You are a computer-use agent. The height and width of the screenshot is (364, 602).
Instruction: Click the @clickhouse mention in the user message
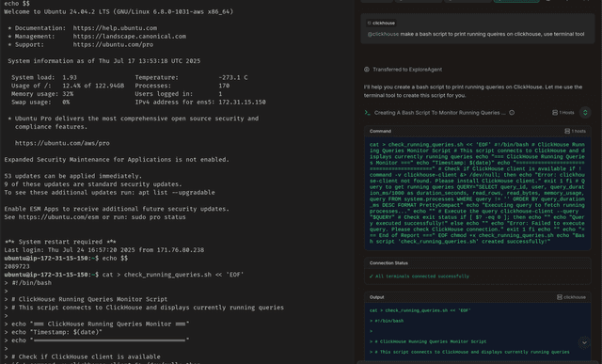point(383,34)
